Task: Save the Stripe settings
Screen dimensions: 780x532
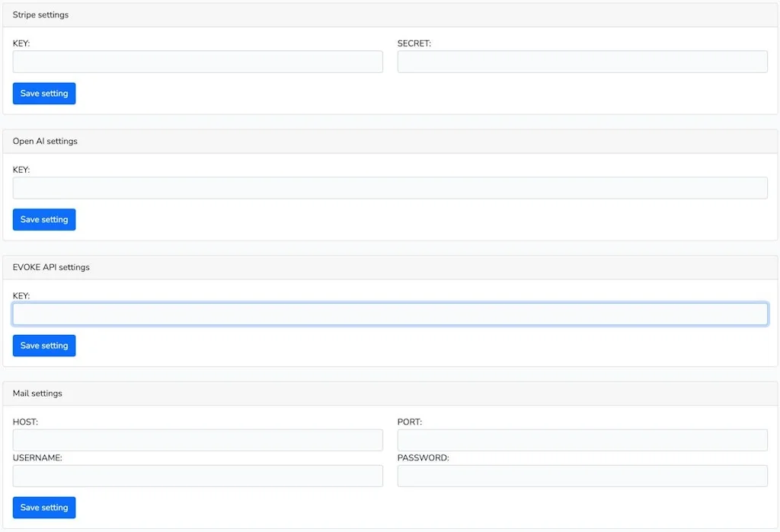Action: (44, 94)
